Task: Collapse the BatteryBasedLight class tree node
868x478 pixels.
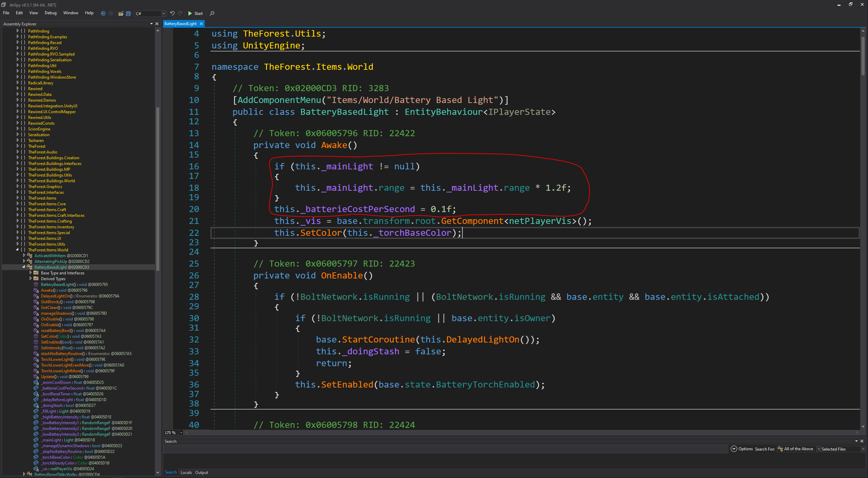Action: (24, 267)
